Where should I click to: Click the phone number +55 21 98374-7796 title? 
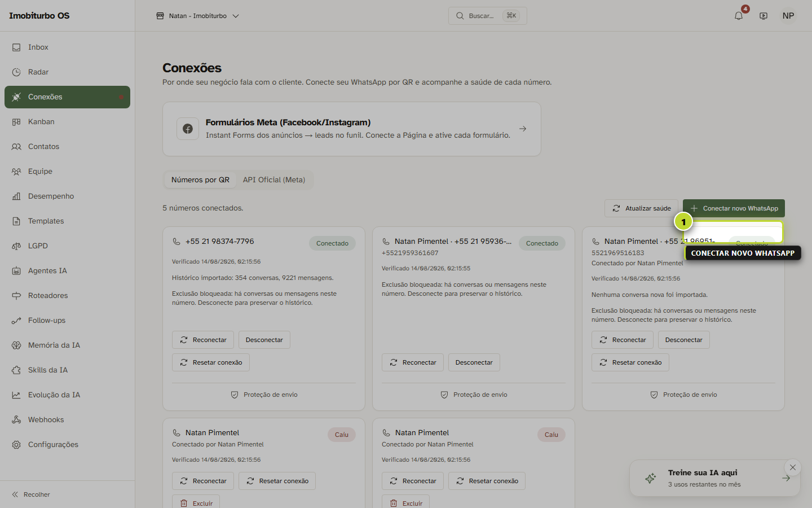coord(220,242)
